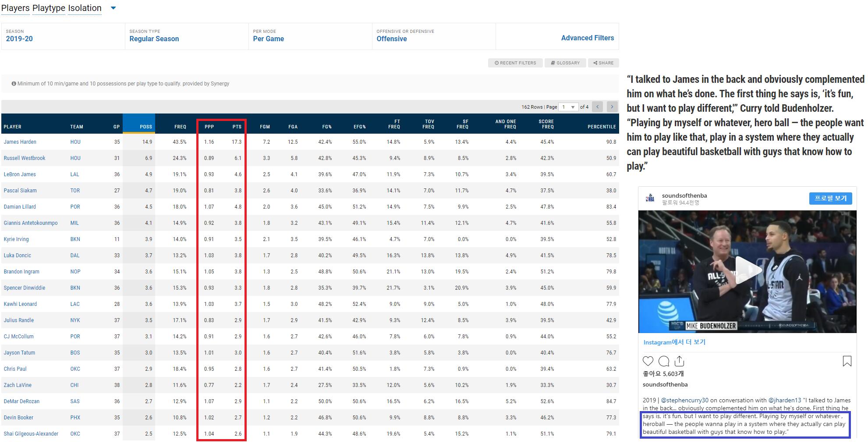Viewport: 868px width, 447px height.
Task: Open the page number dropdown
Action: pos(569,107)
